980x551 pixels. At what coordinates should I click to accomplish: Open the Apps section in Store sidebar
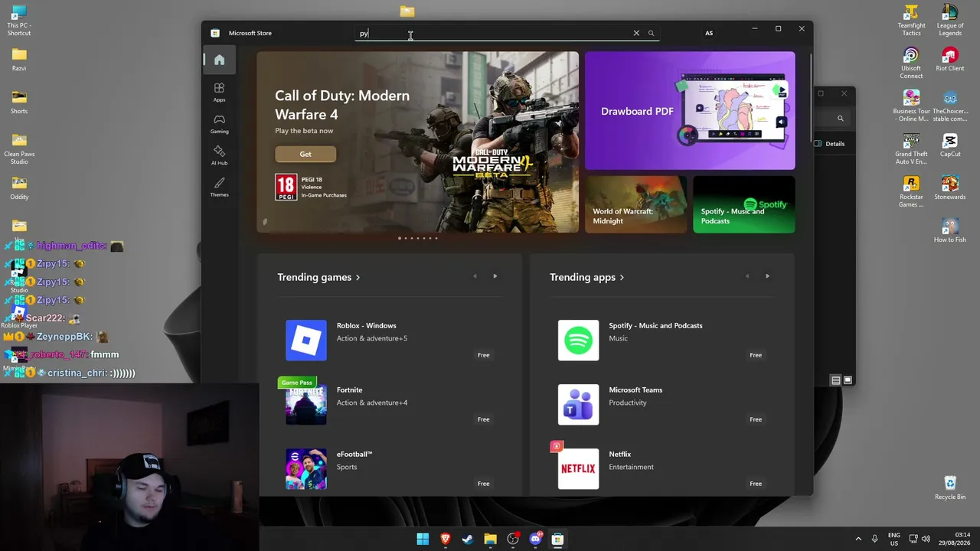click(x=219, y=92)
